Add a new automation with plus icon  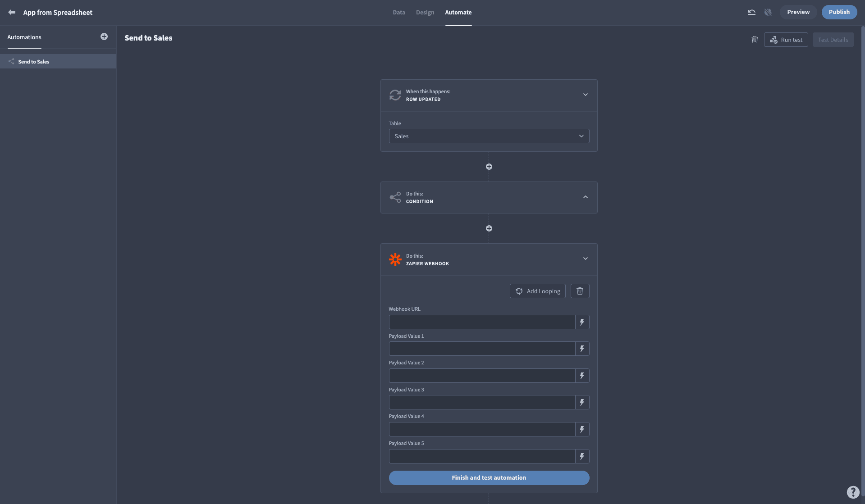[x=104, y=37]
